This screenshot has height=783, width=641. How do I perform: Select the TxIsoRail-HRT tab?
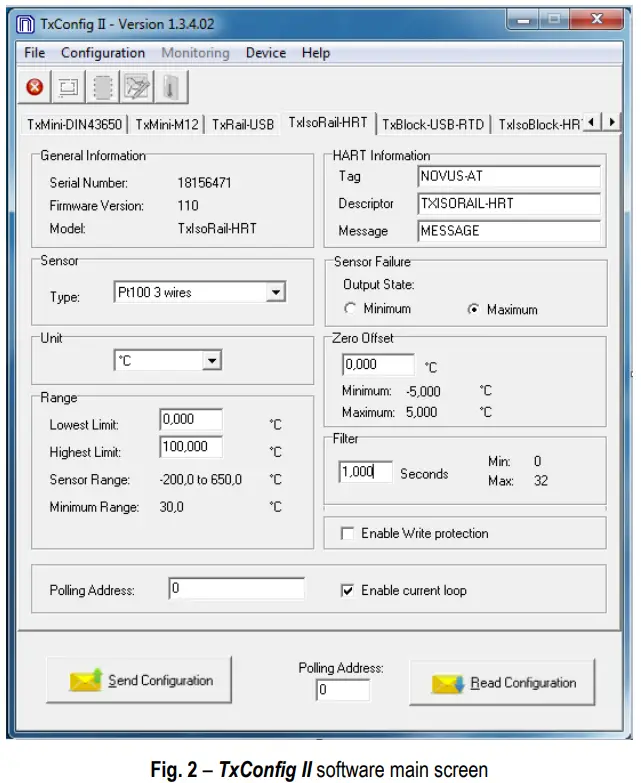(327, 122)
